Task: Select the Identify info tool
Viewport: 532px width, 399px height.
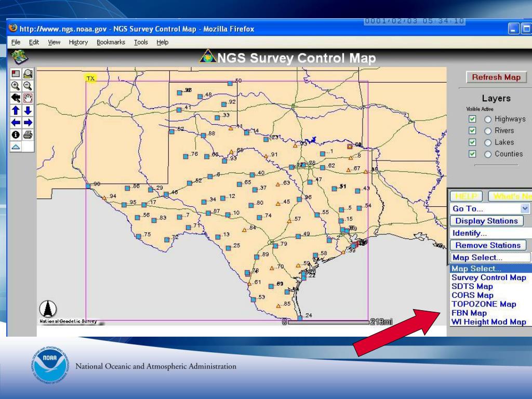Action: (x=16, y=135)
